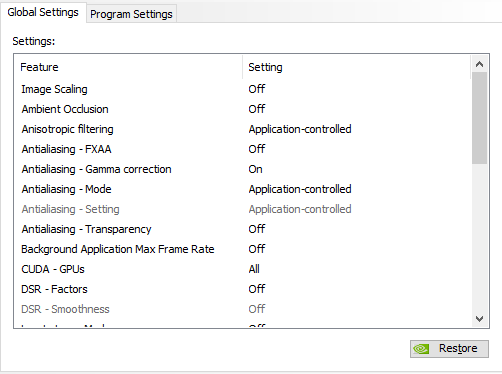
Task: Click scrollbar track below the thumb
Action: 479,237
